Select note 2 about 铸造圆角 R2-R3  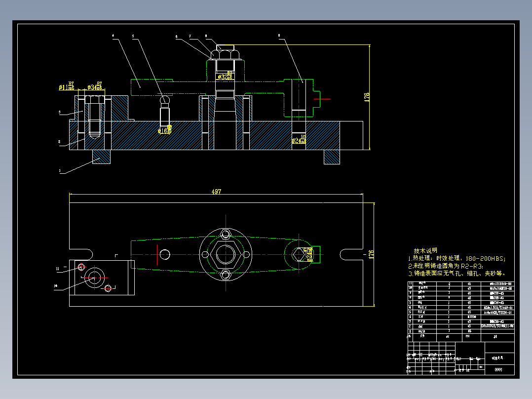point(446,266)
